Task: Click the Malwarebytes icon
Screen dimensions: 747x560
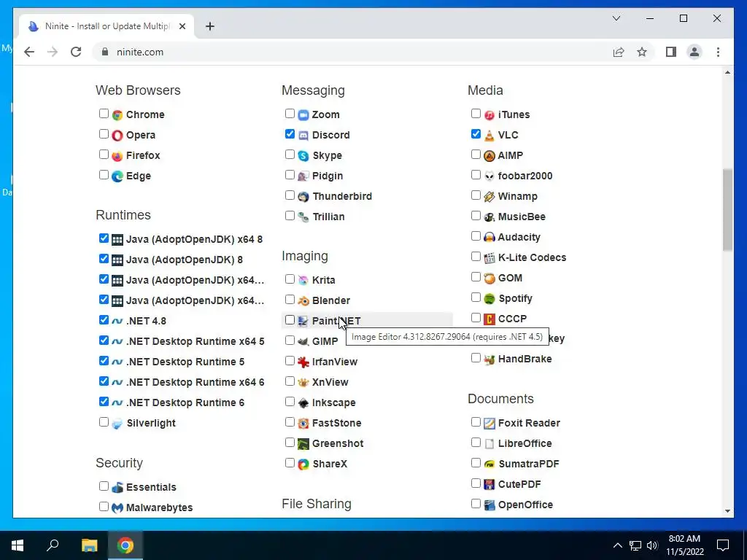Action: [117, 508]
